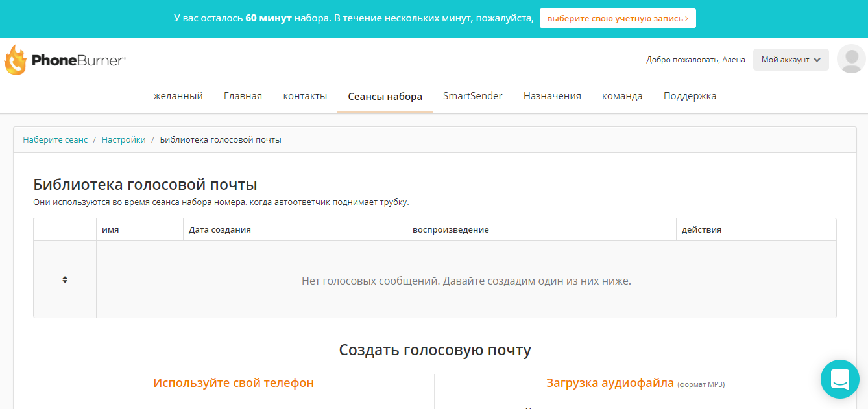
Task: Click the «имя» column header
Action: tap(109, 229)
